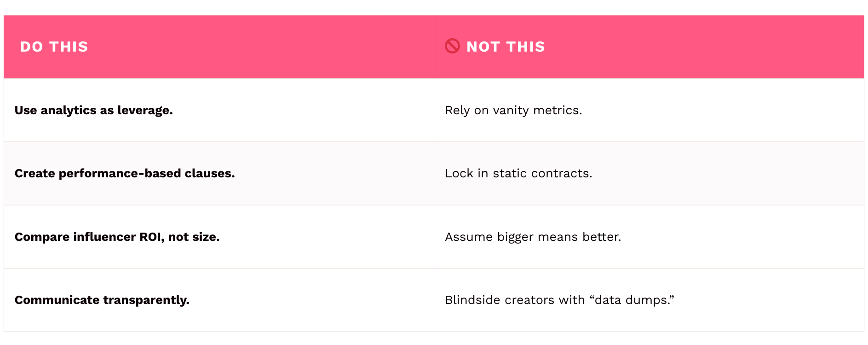868x345 pixels.
Task: Select the "Use analytics as leverage." cell
Action: (94, 110)
